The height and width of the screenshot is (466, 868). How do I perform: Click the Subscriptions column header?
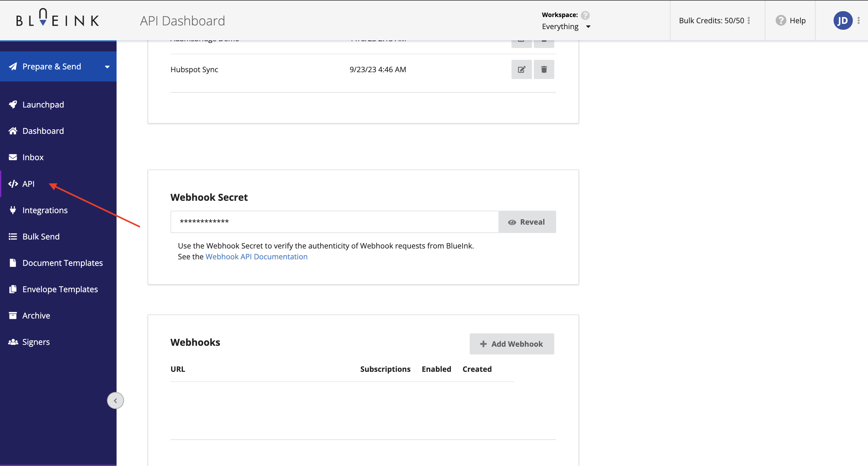click(385, 369)
